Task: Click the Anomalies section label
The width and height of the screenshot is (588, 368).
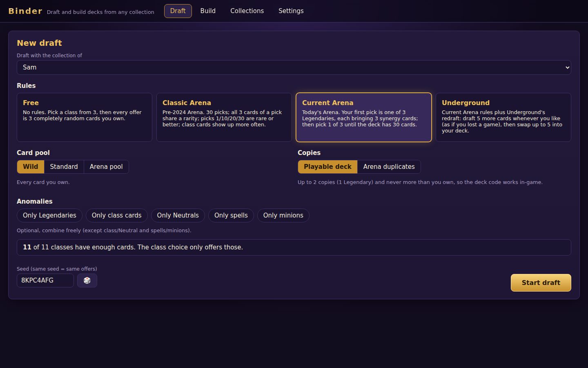Action: [x=35, y=202]
